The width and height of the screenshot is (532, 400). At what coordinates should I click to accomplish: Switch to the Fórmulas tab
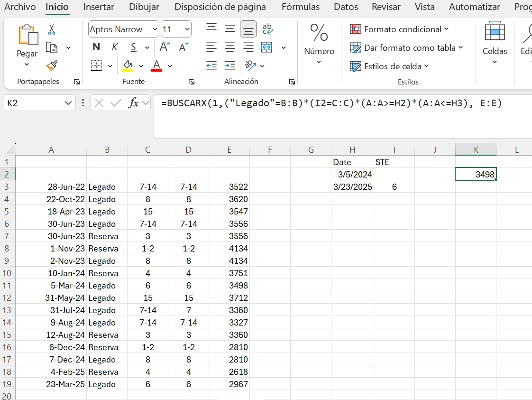coord(301,7)
